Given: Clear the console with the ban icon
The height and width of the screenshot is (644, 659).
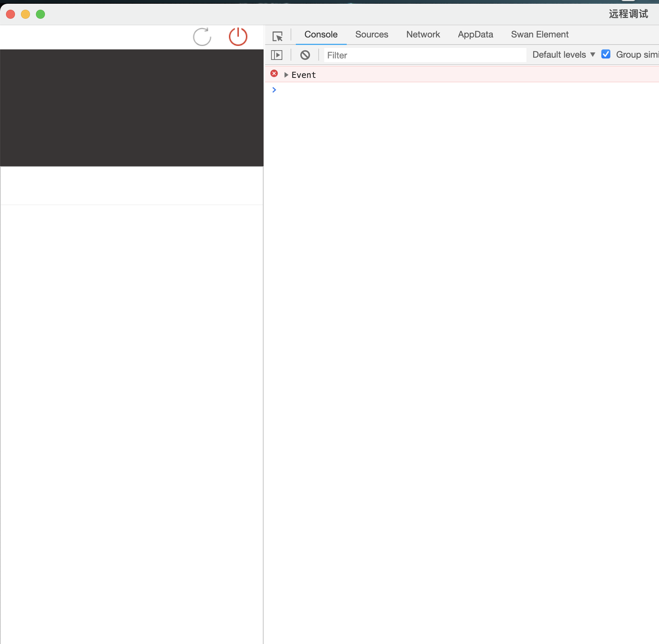Looking at the screenshot, I should [305, 55].
